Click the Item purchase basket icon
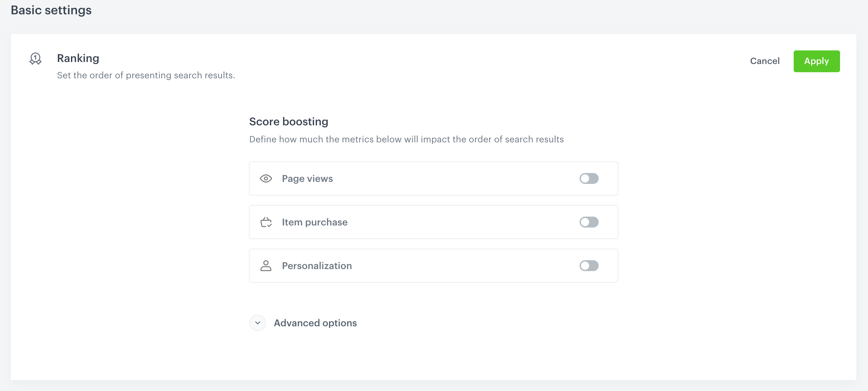Viewport: 868px width, 391px height. [x=266, y=222]
